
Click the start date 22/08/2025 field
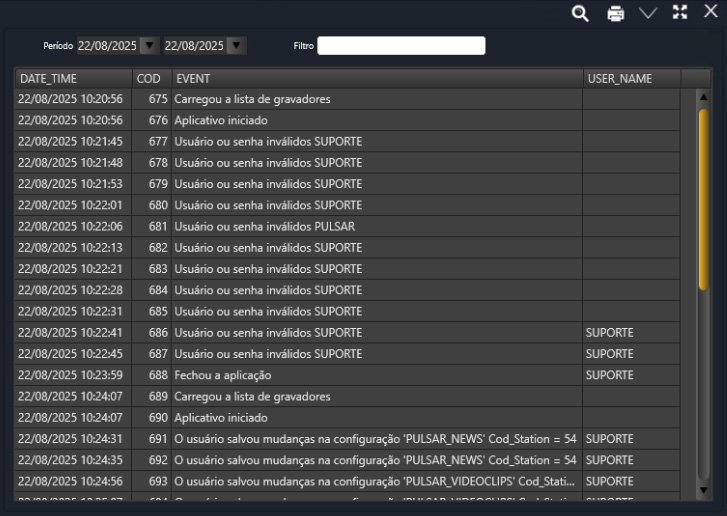pyautogui.click(x=108, y=45)
